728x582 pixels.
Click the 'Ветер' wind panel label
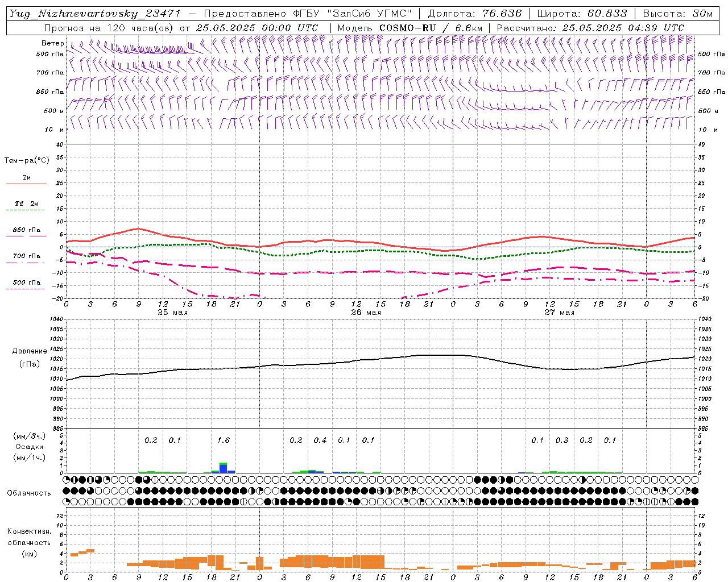53,43
